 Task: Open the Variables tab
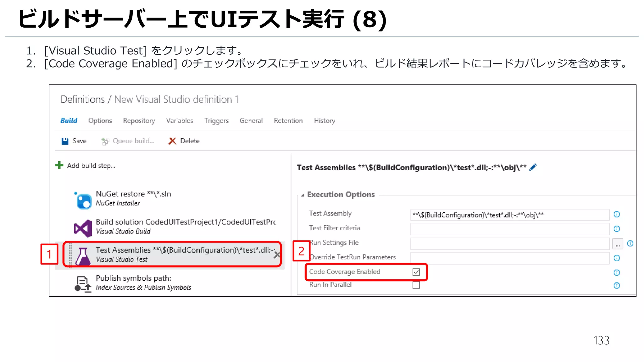180,121
